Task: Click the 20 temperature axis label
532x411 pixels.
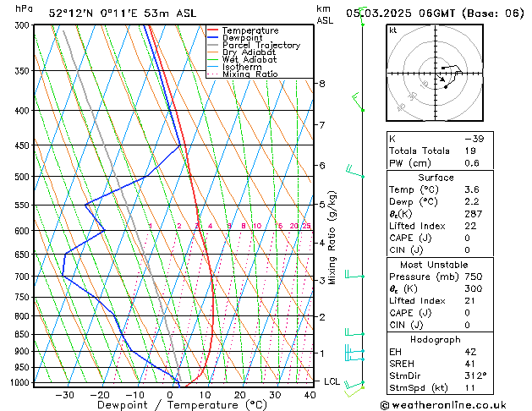Action: pos(240,395)
